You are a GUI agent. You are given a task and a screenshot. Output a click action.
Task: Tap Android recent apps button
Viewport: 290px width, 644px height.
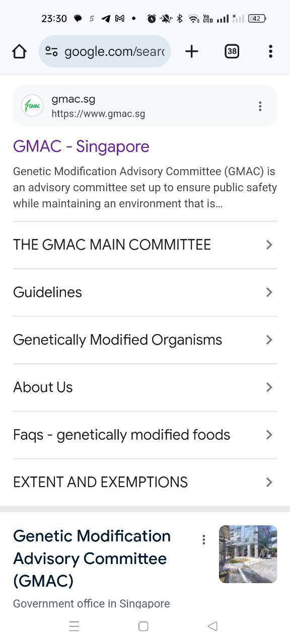tap(74, 626)
